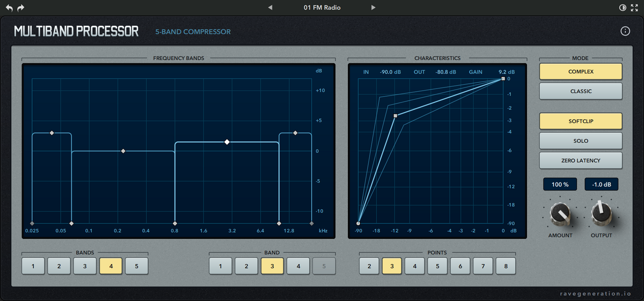Select the top-right curve point at 0 dB
This screenshot has width=644, height=301.
(x=503, y=79)
